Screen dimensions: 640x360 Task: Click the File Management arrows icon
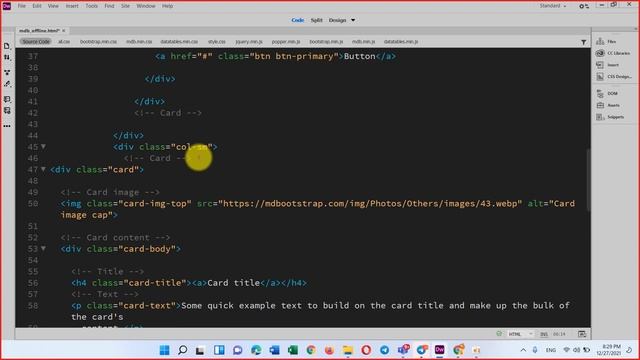coord(7,58)
